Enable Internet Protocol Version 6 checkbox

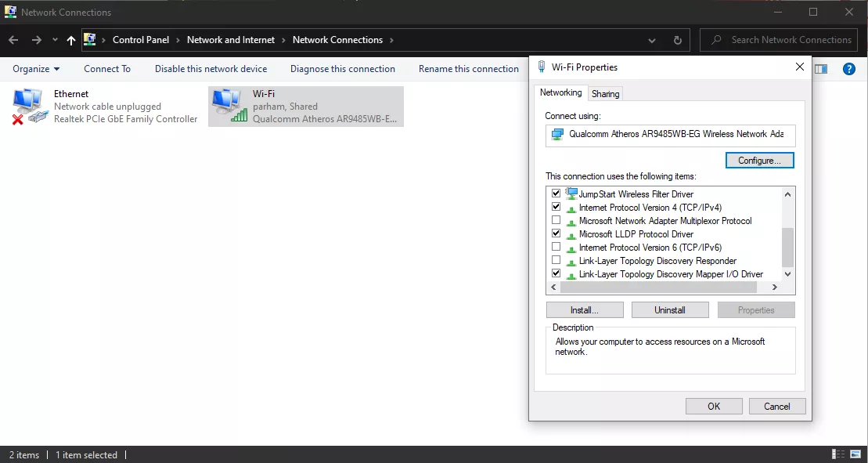[x=556, y=247]
